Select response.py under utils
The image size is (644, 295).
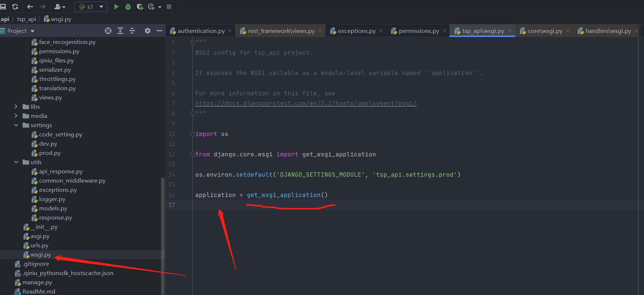(55, 218)
